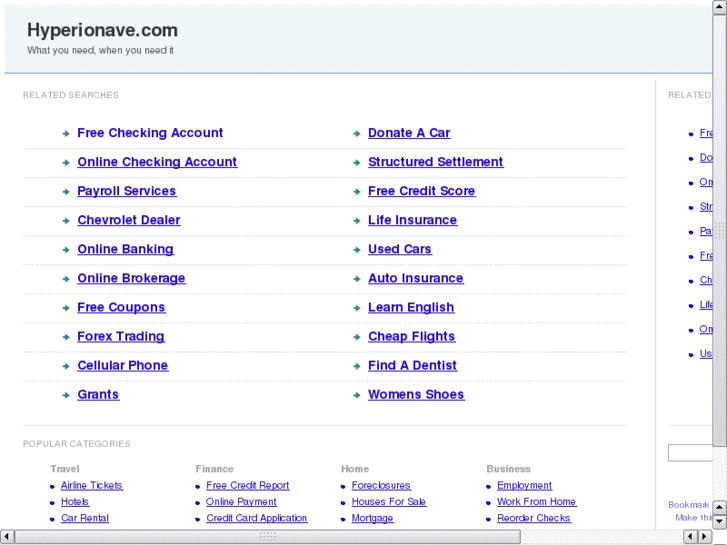Open the Cellular Phone link
The height and width of the screenshot is (545, 727).
123,365
